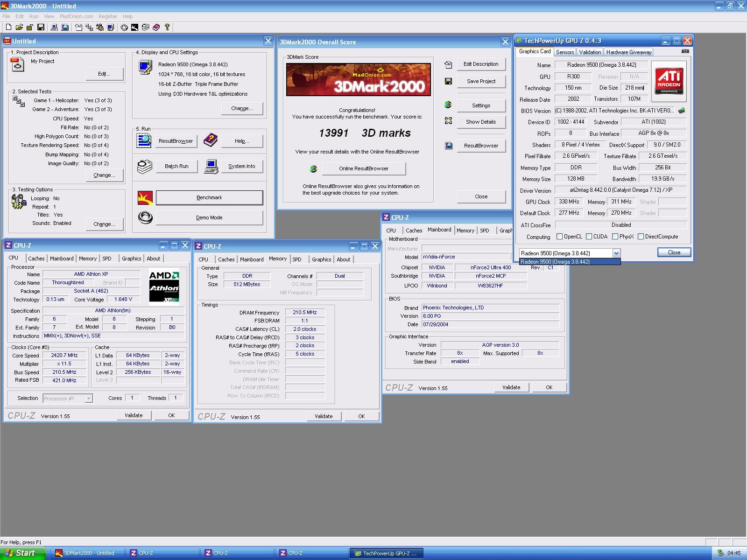Viewport: 747px width, 560px height.
Task: Collapse the GPU-Z graphics card dropdown arrow
Action: click(x=616, y=253)
